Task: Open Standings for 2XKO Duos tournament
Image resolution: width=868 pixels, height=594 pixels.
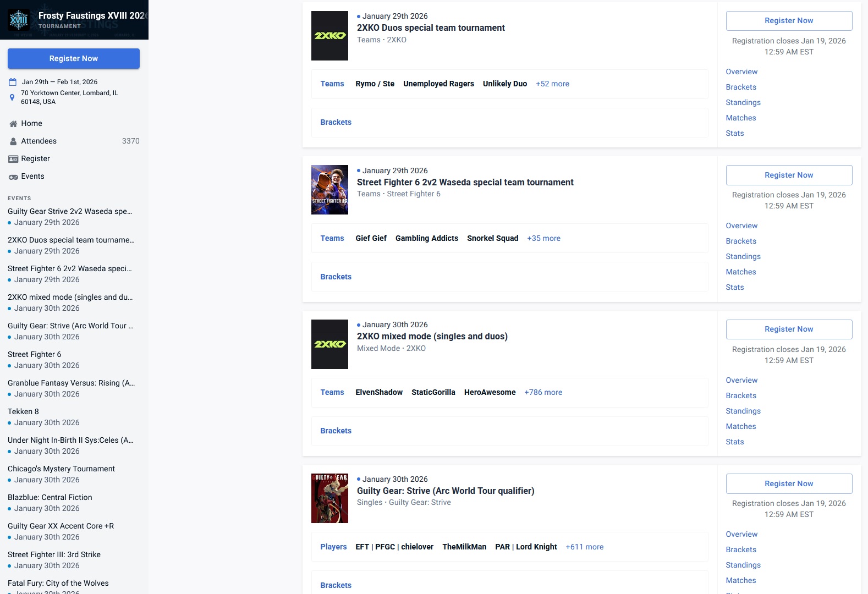Action: tap(743, 103)
